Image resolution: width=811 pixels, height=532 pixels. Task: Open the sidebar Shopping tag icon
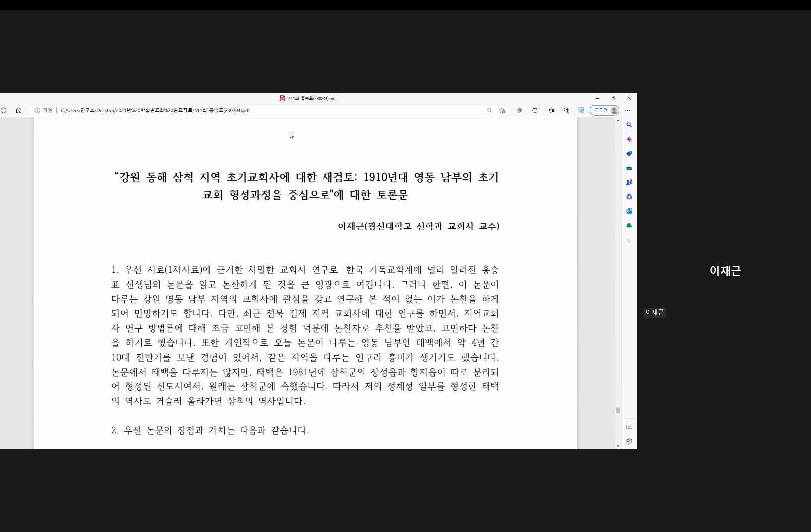coord(629,153)
